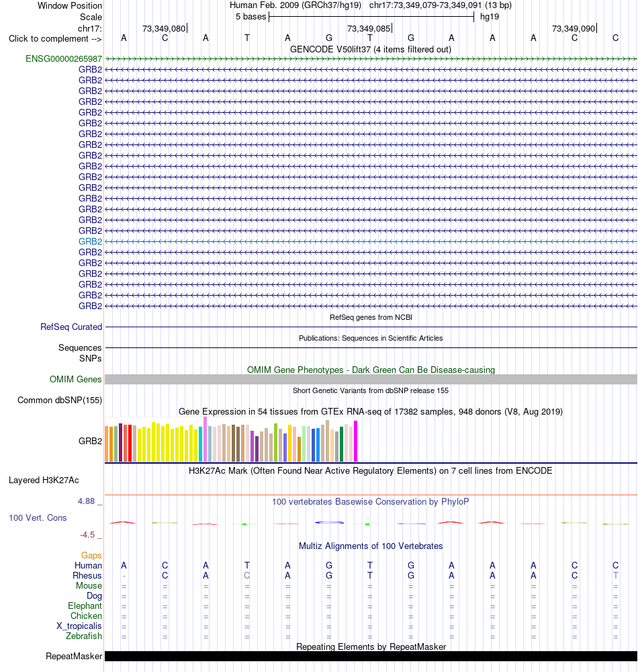638x672 pixels.
Task: Click the 4.88 PhyloP upper limit value
Action: (x=86, y=501)
